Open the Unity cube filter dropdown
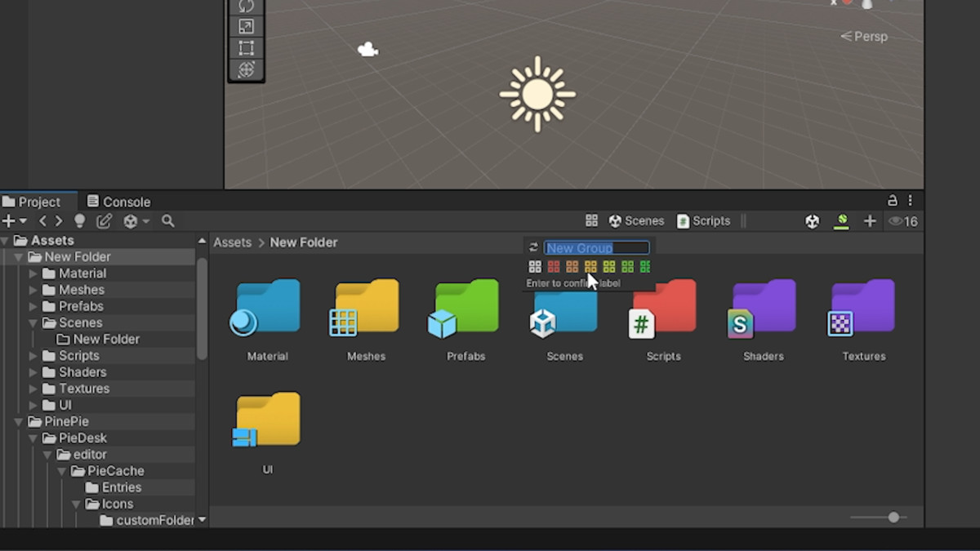Viewport: 980px width, 551px height. (136, 221)
